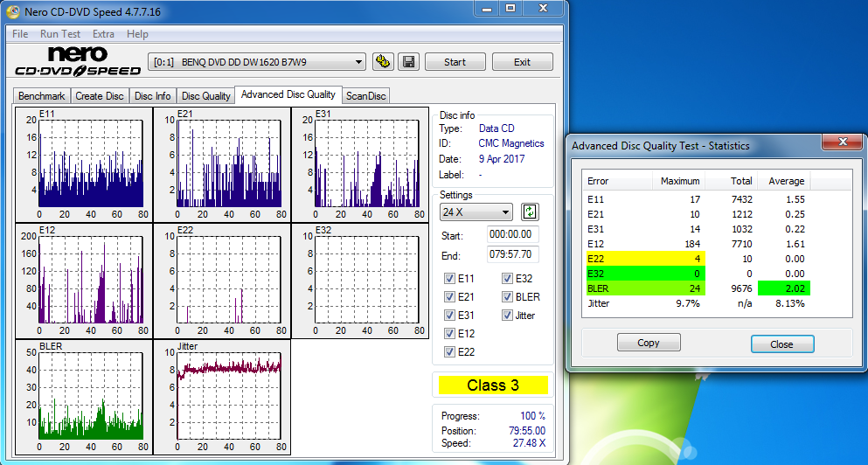The width and height of the screenshot is (868, 465).
Task: Click the E22 error graph
Action: pyautogui.click(x=222, y=281)
